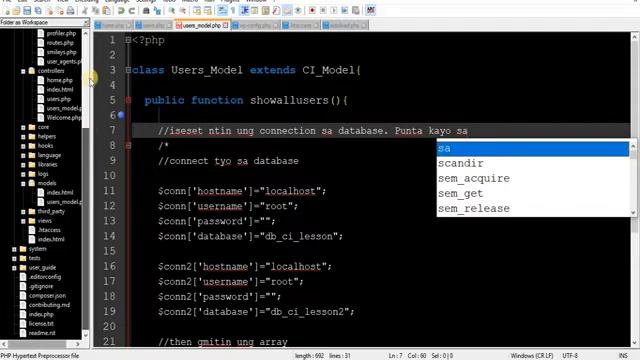
Task: Click the editor scrollbar's down arrow
Action: 635,343
